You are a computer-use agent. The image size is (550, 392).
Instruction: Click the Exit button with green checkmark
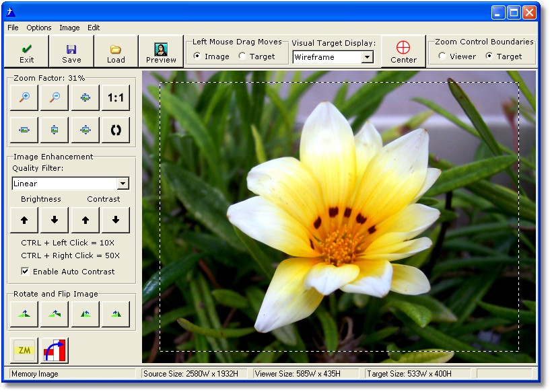click(x=26, y=52)
